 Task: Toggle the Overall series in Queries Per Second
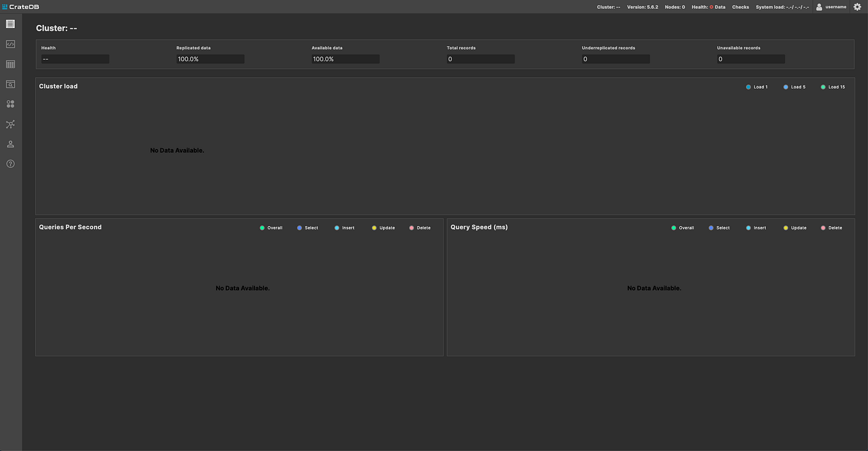[x=271, y=227]
